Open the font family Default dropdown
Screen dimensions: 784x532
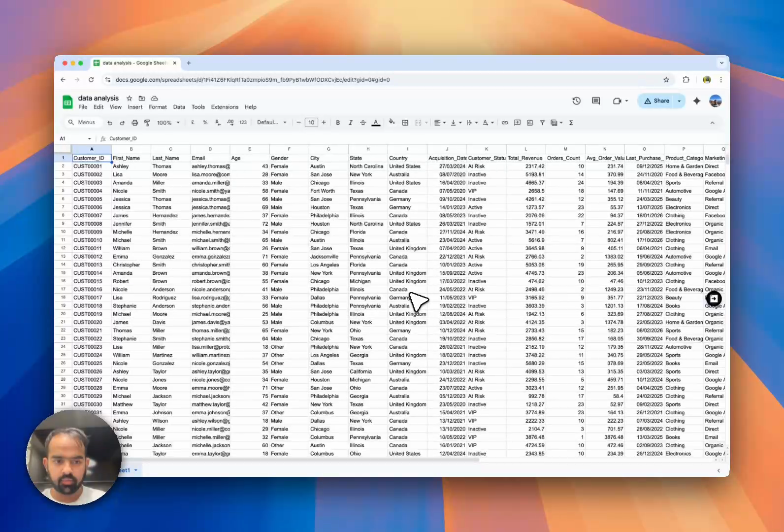(271, 123)
